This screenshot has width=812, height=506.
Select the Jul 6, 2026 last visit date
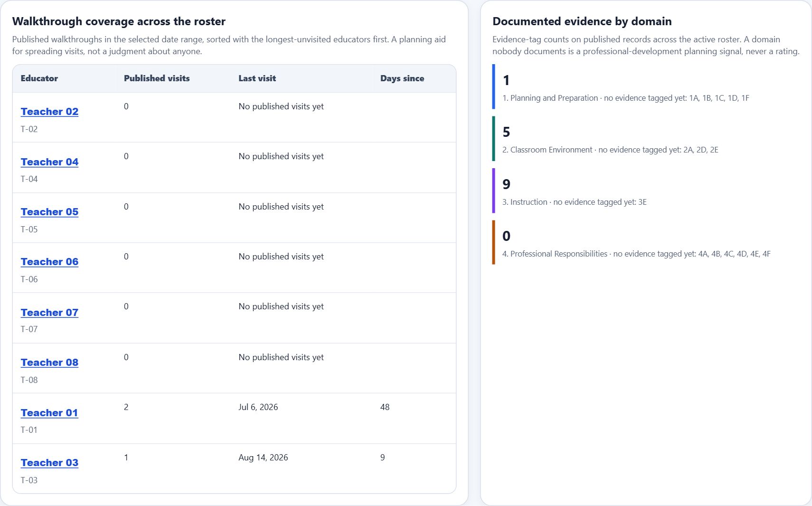tap(258, 407)
